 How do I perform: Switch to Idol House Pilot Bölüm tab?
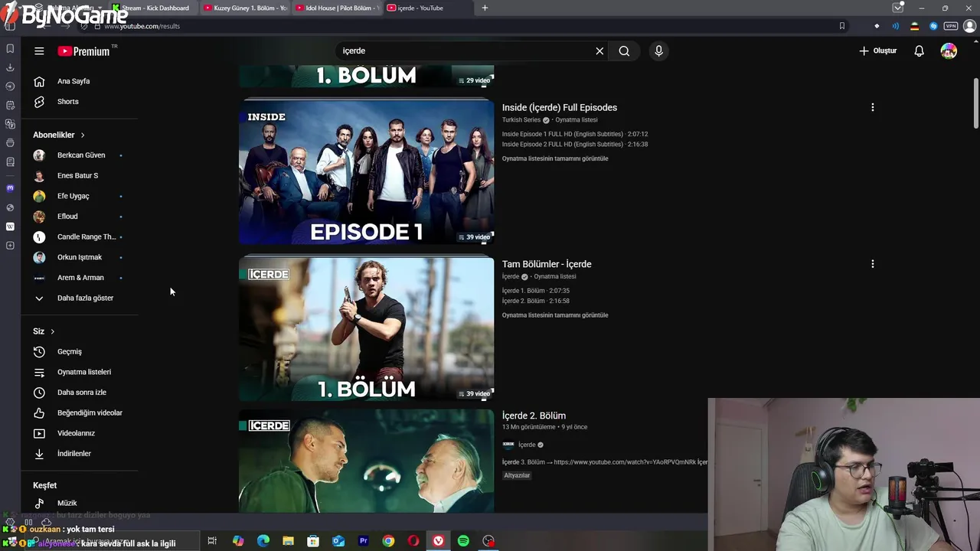(337, 8)
